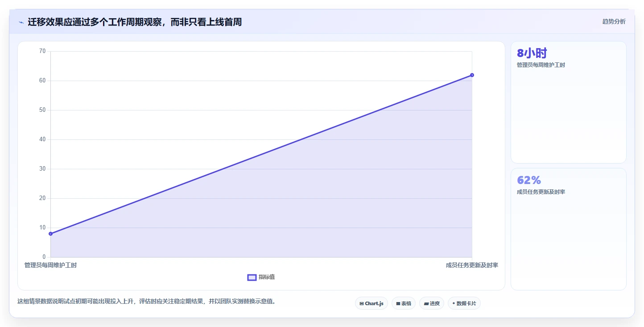This screenshot has height=327, width=644.
Task: Click the y-axis label 30
Action: pos(42,169)
